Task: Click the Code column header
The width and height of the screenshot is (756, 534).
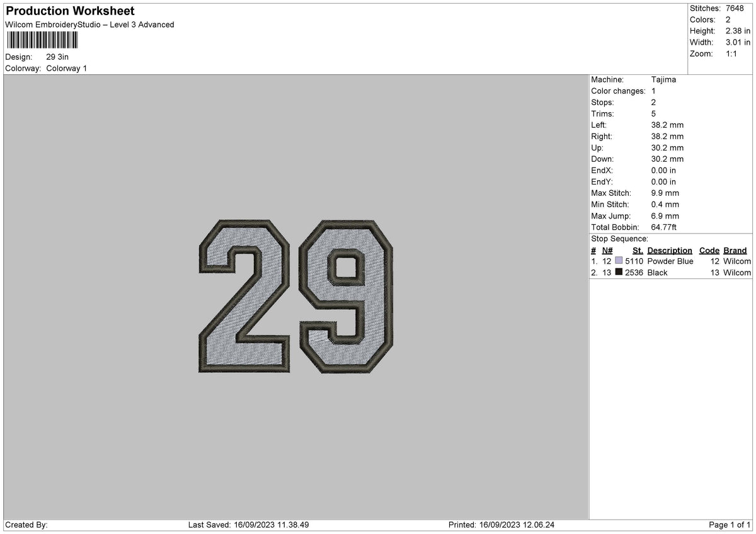Action: point(709,250)
